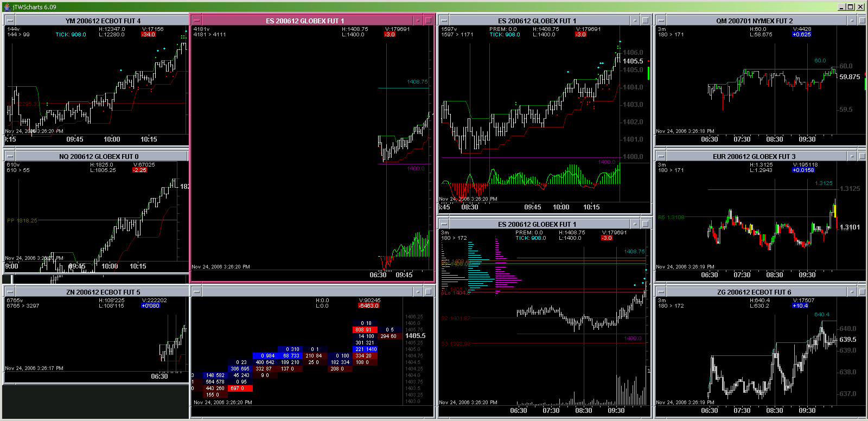Click the PP 1818.25 pivot label in NQ chart

click(x=22, y=220)
